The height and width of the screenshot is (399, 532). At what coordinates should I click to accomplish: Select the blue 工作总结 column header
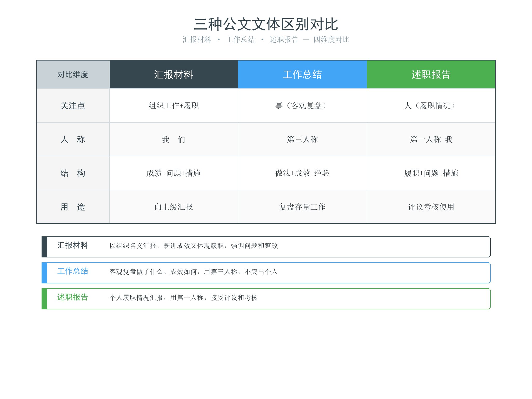click(x=302, y=75)
